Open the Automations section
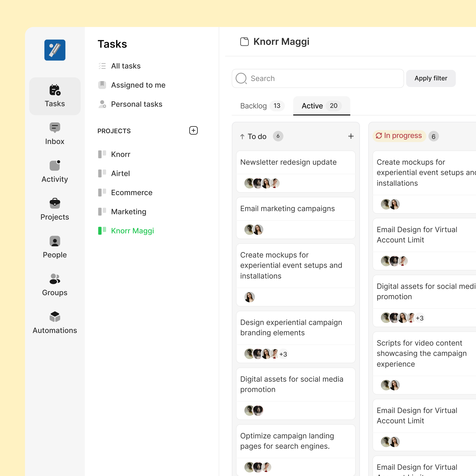Image resolution: width=476 pixels, height=476 pixels. tap(55, 322)
